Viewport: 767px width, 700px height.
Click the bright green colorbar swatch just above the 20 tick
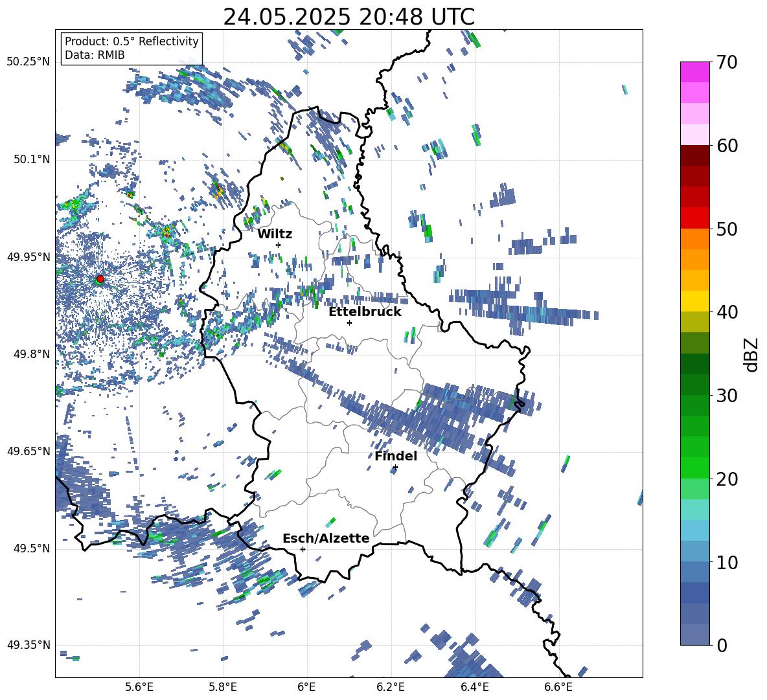coord(694,468)
